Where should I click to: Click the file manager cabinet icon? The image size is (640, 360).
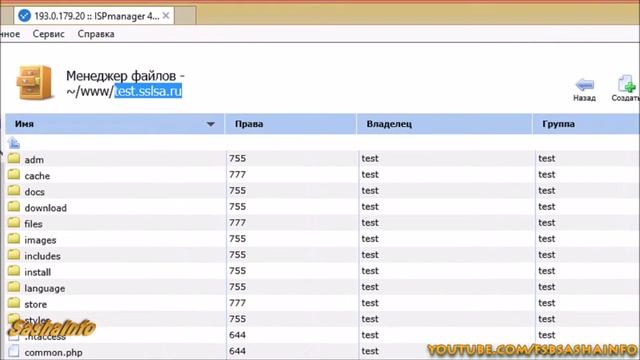(x=35, y=83)
